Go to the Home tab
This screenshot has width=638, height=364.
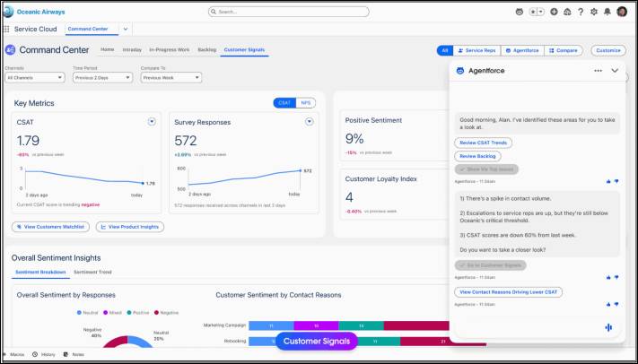tap(107, 49)
